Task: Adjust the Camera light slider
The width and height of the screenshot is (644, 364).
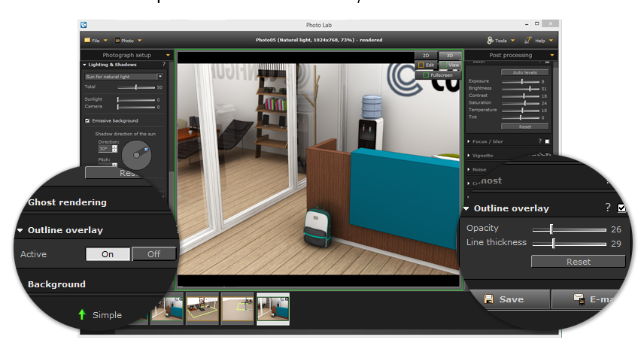Action: [x=136, y=107]
